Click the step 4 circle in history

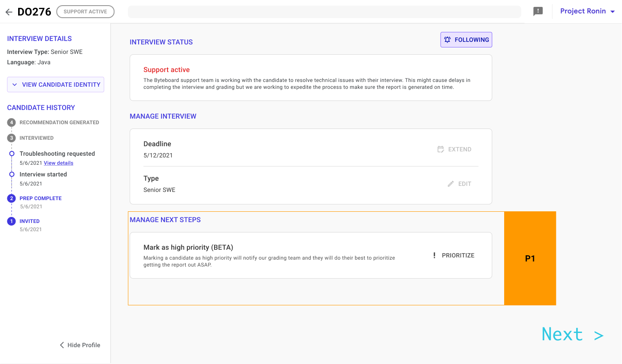(12, 122)
